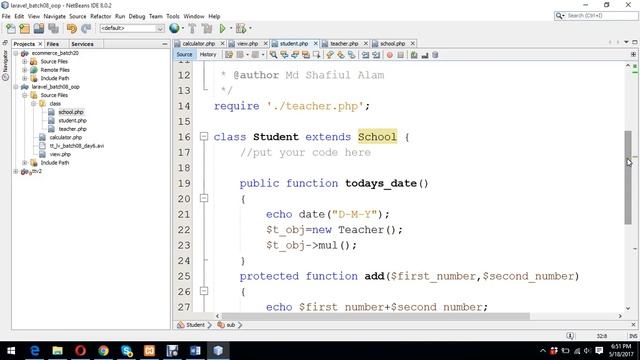The height and width of the screenshot is (360, 640).
Task: Click the Shift Line Right icon
Action: coord(376,55)
